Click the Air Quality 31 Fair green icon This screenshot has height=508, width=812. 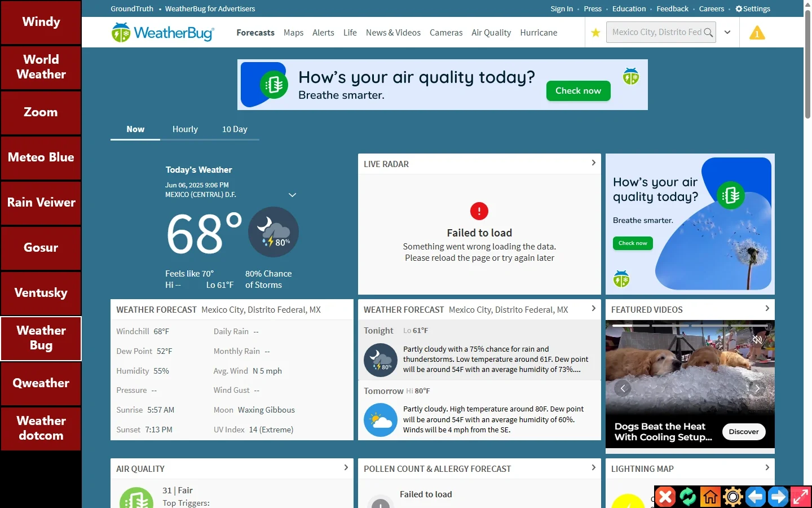[x=136, y=498]
